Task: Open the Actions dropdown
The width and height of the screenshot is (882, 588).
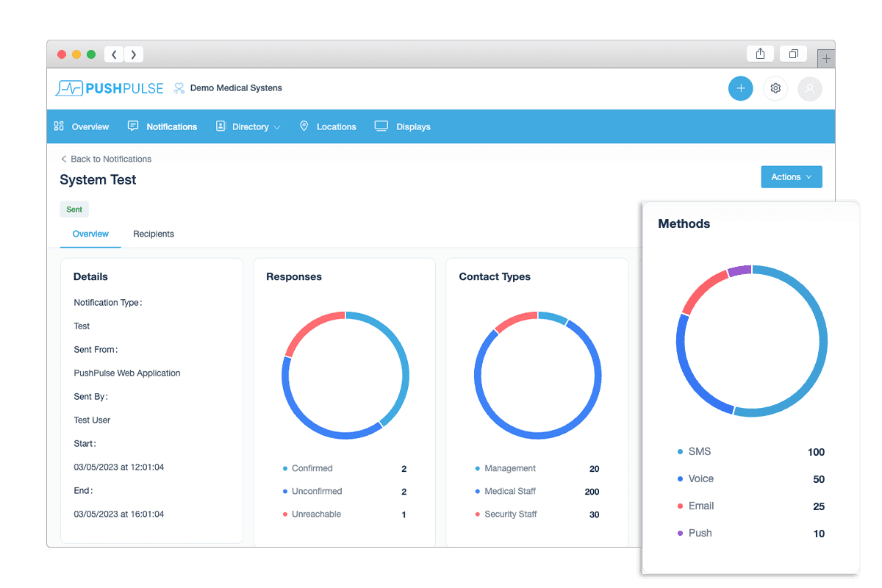Action: point(792,177)
